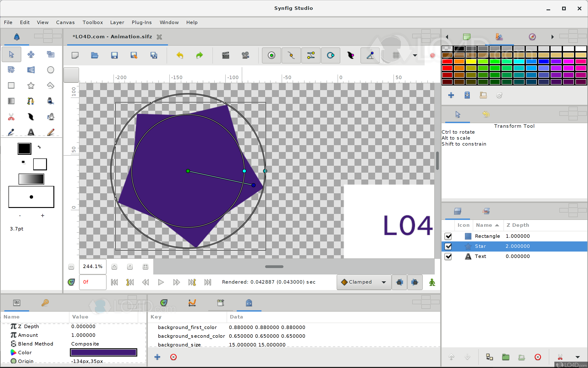Select the Brush tool
Screen dimensions: 588x368
pos(51,132)
